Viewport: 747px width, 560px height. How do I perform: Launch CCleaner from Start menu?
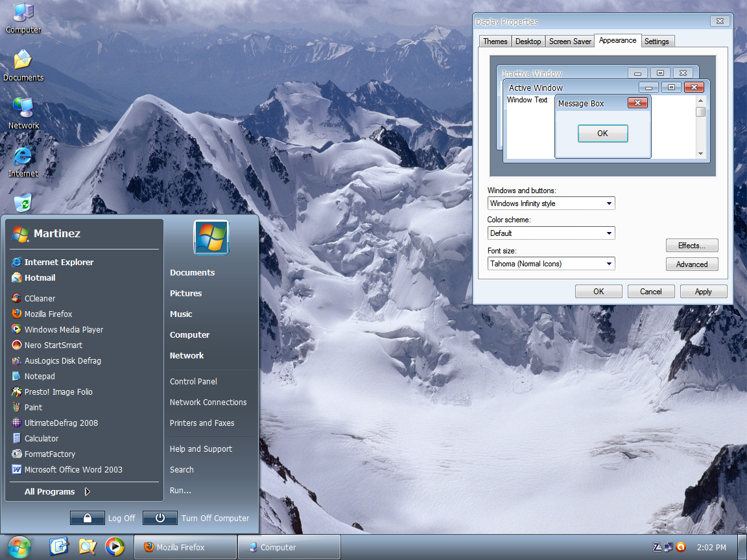[40, 298]
